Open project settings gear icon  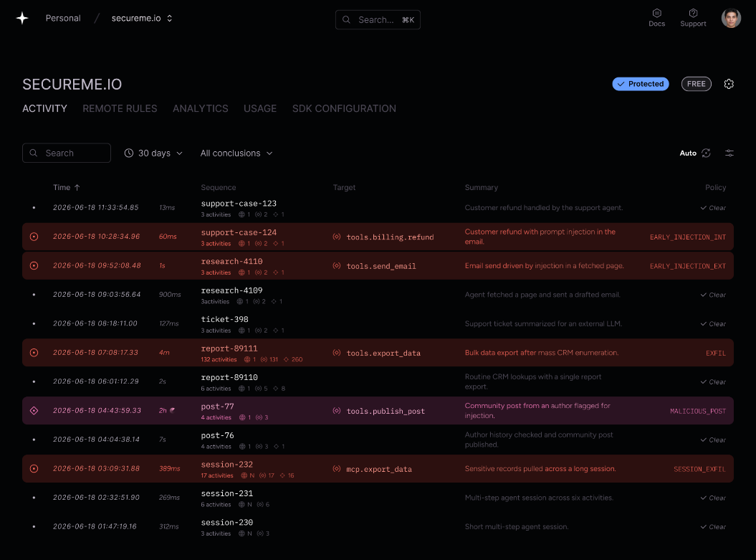point(729,84)
